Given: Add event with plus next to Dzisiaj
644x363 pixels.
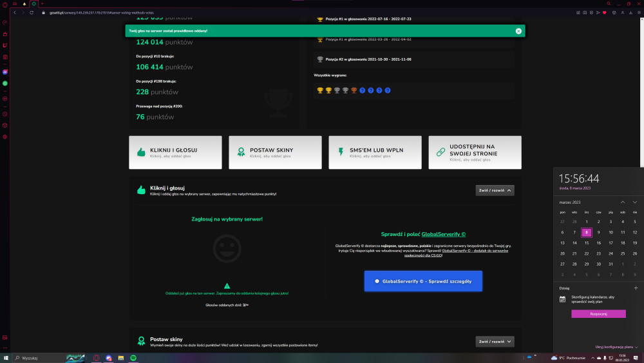Looking at the screenshot, I should 636,288.
